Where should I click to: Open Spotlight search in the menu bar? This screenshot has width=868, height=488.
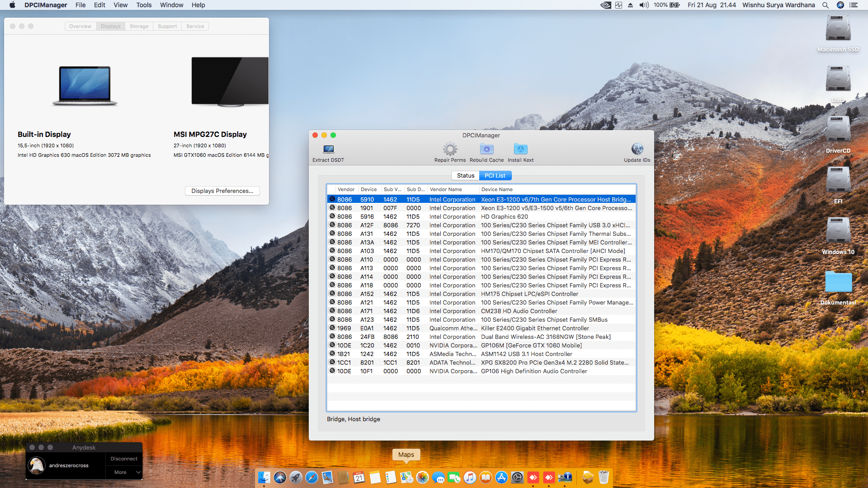coord(825,5)
